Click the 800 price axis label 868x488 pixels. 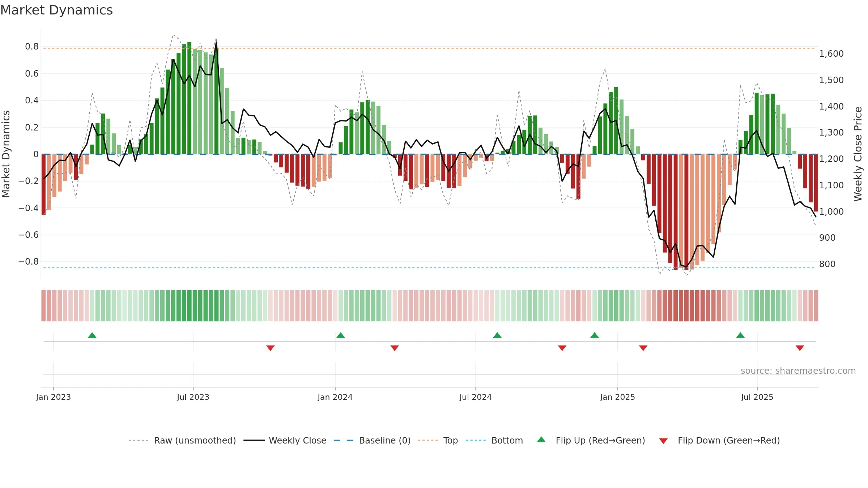(827, 264)
